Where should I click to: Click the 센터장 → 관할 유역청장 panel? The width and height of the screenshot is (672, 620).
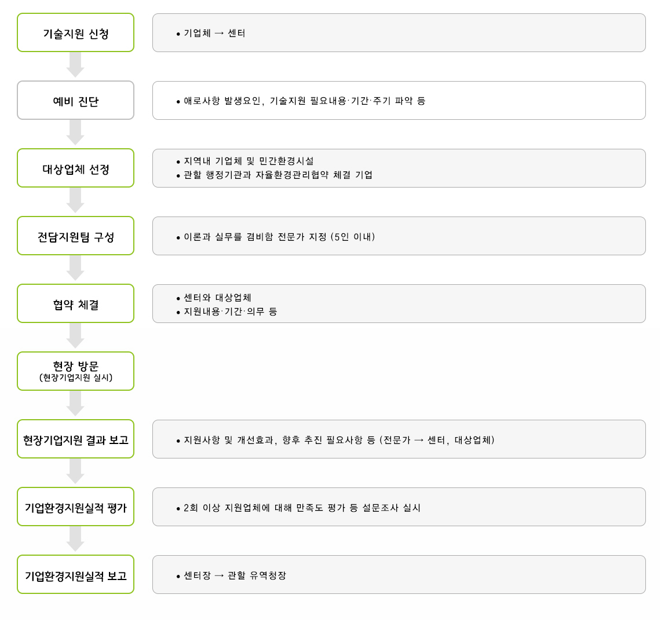(x=399, y=575)
